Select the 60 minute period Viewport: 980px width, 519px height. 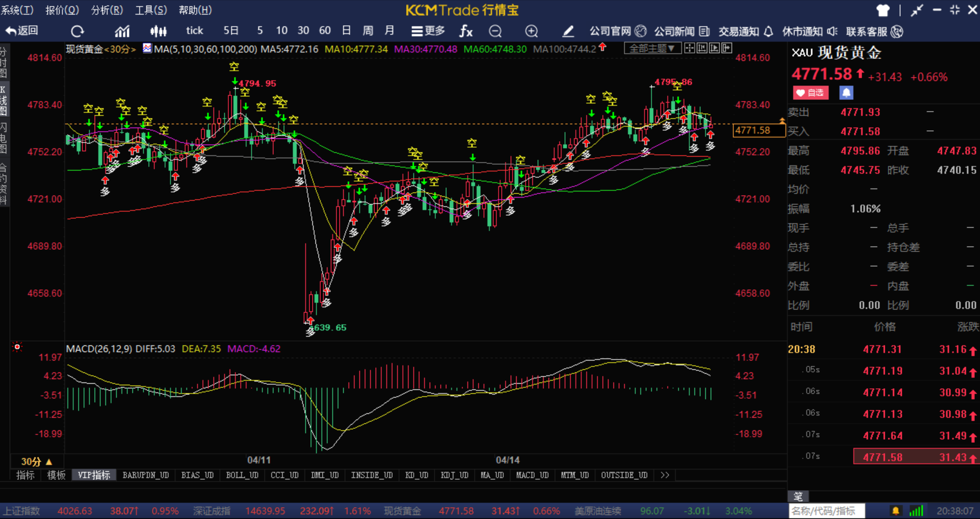point(325,31)
